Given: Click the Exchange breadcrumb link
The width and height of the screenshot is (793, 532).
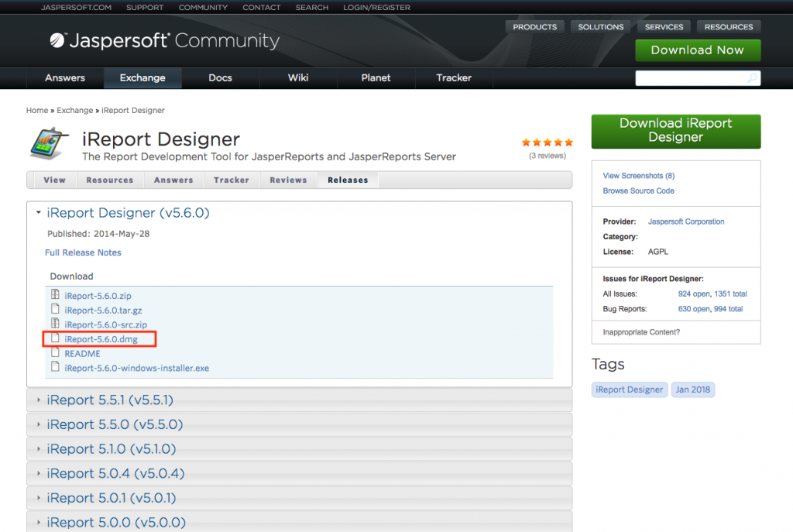Looking at the screenshot, I should (x=75, y=110).
